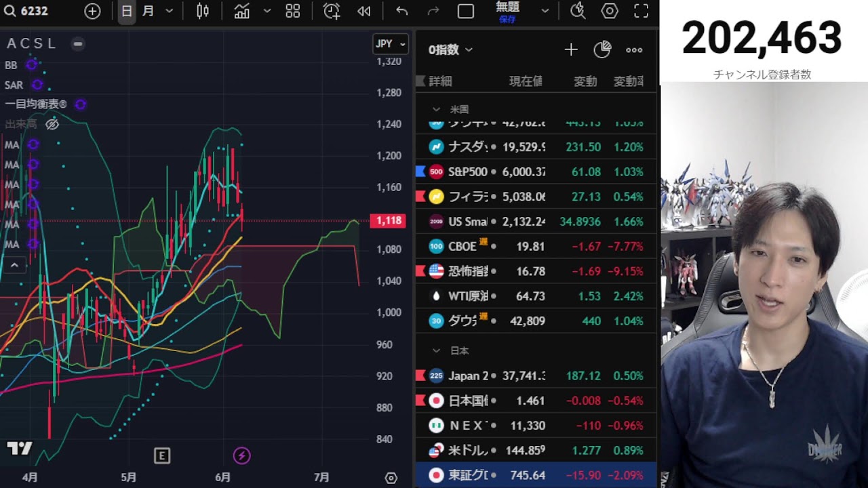Click the 一目均衡表 indicator status icon
This screenshot has height=488, width=868.
pos(80,104)
